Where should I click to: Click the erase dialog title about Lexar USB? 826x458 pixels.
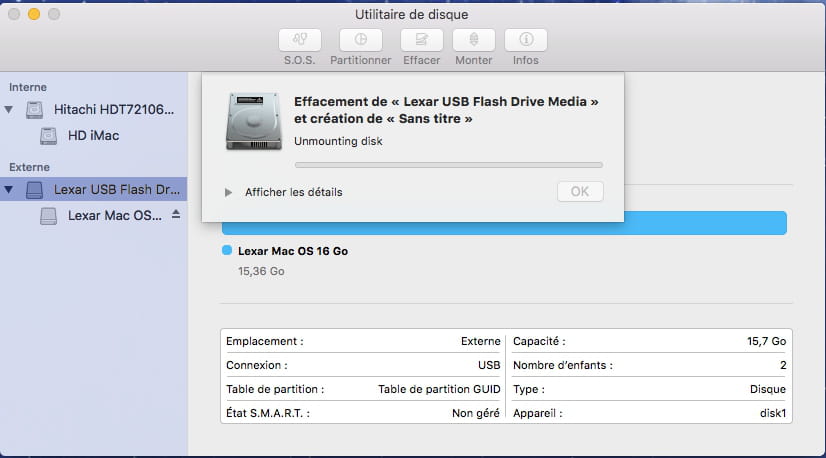tap(446, 110)
